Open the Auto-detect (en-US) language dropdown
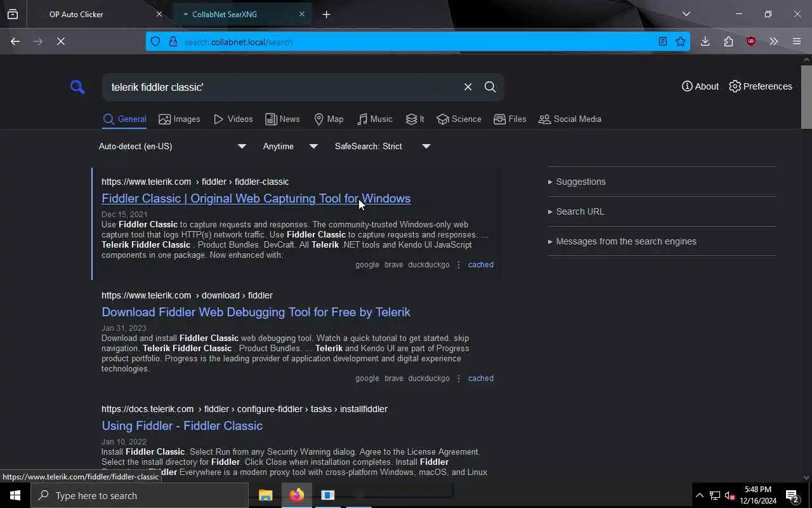The height and width of the screenshot is (508, 812). pos(172,146)
